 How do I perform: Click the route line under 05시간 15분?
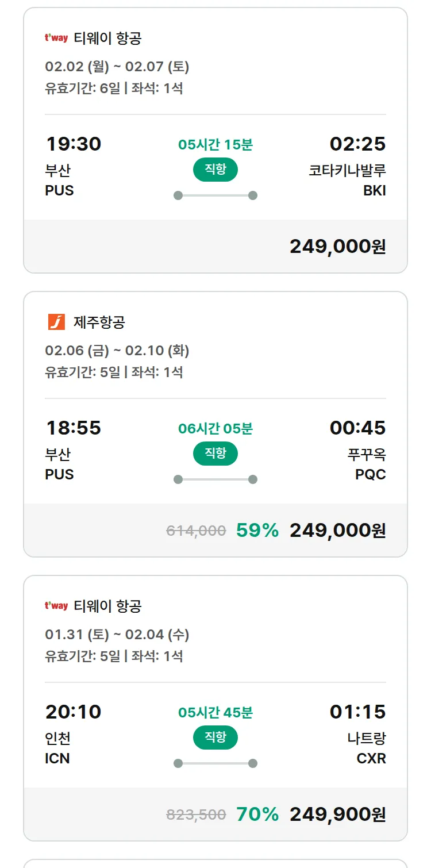pos(215,195)
